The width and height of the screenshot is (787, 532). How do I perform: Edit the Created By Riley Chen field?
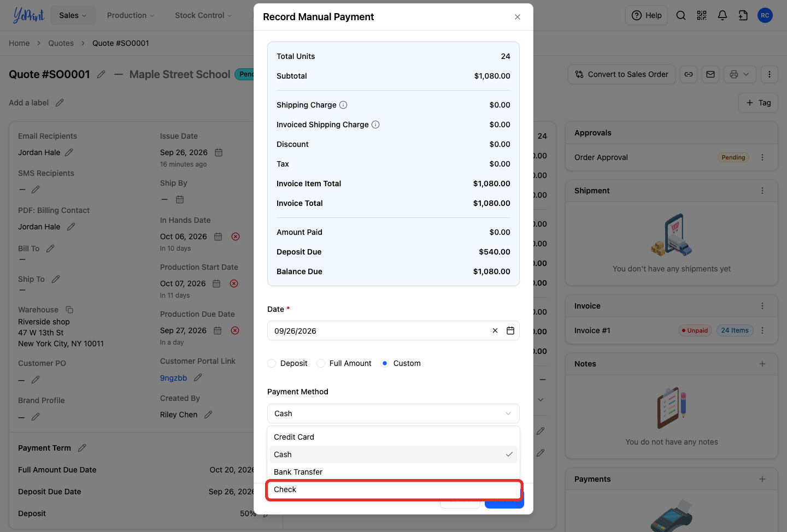(208, 415)
